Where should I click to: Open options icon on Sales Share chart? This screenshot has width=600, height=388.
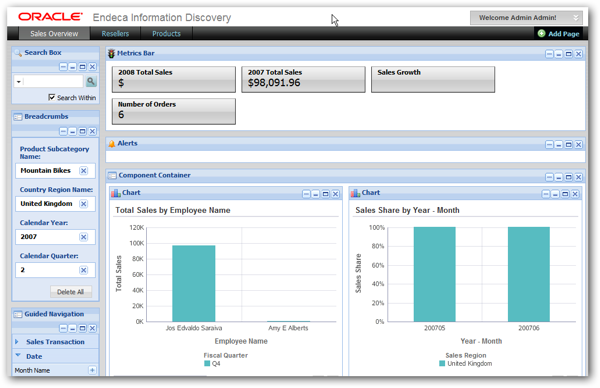[546, 194]
